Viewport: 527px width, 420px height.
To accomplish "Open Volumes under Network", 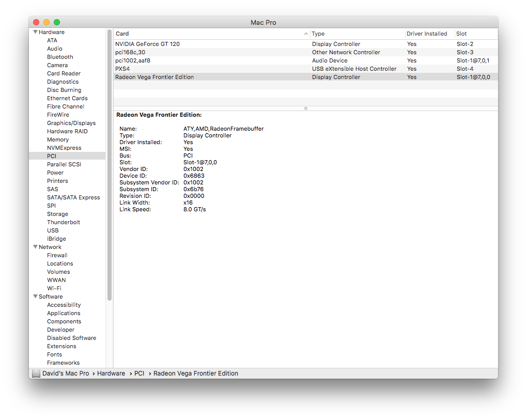I will [x=58, y=272].
